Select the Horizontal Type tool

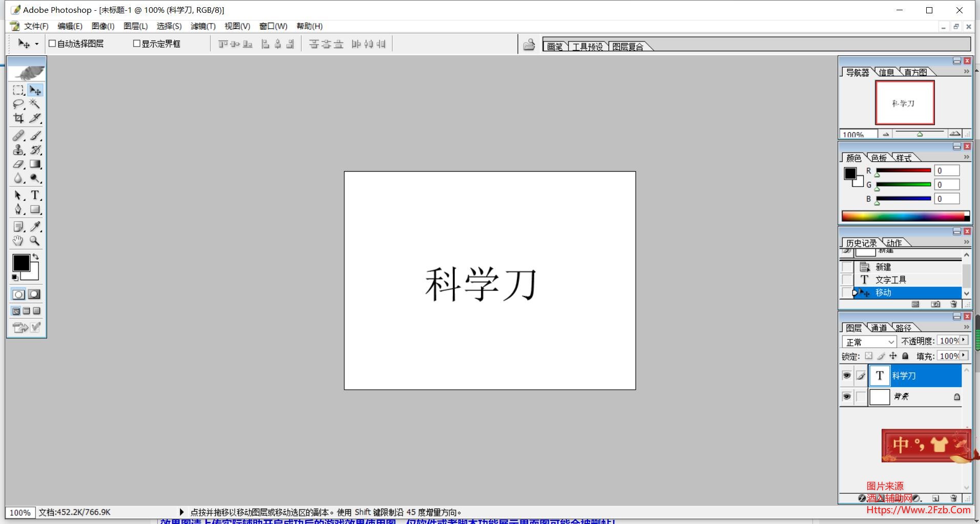[x=35, y=195]
